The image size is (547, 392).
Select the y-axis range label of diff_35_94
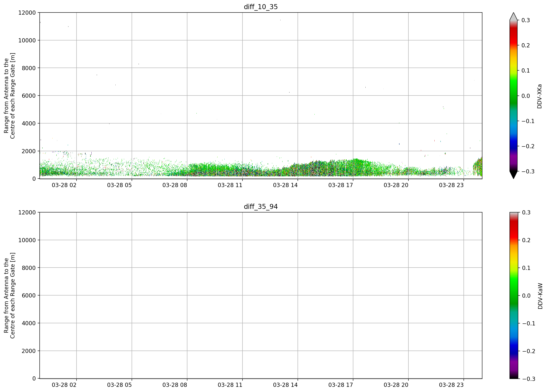[x=9, y=295]
